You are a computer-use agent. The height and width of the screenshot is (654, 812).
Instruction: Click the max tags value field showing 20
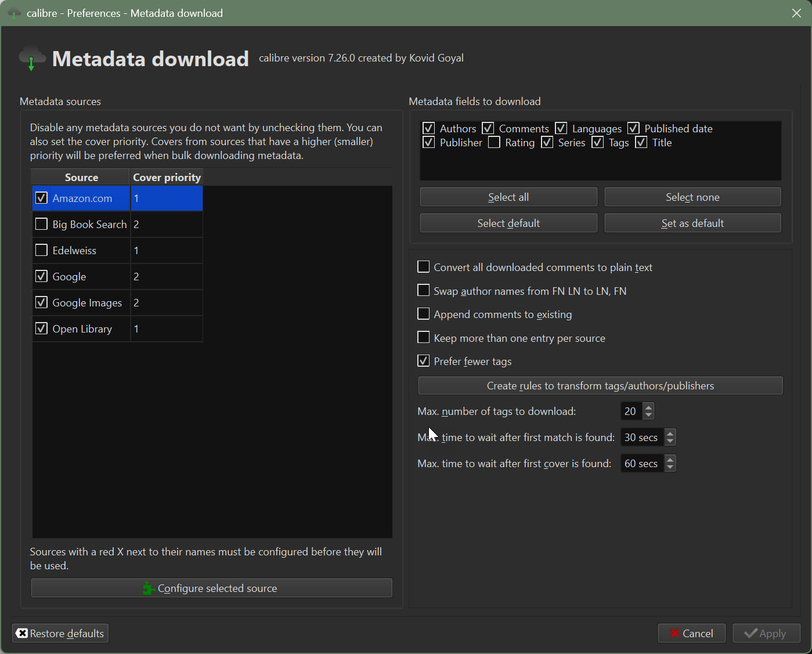coord(631,411)
